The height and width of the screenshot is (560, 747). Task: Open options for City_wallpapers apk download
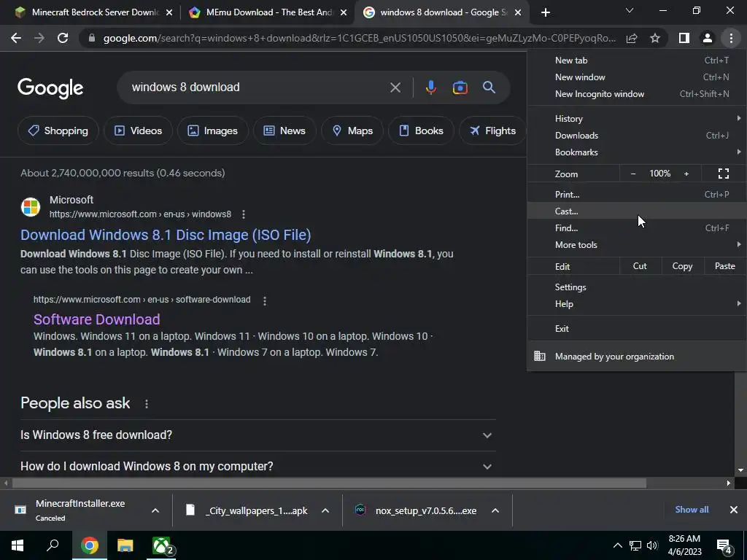coord(325,511)
